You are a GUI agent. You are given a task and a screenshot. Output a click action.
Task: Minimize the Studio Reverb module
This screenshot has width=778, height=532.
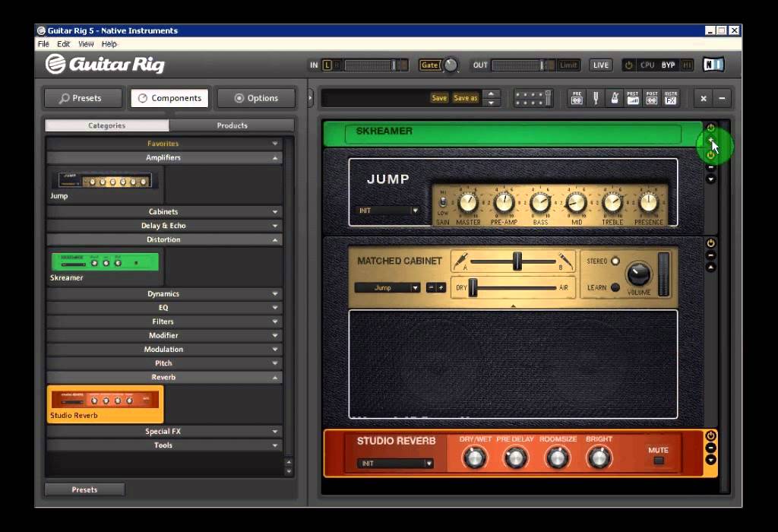pos(710,448)
